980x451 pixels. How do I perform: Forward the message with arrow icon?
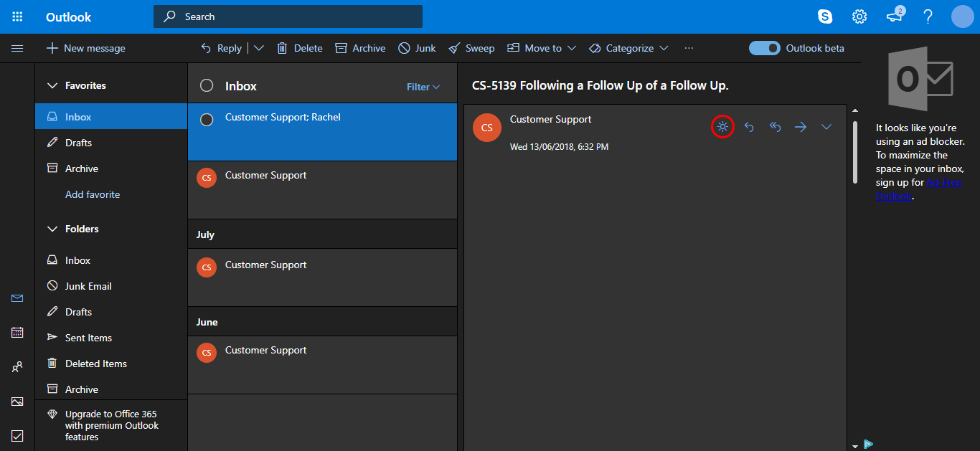pyautogui.click(x=801, y=127)
